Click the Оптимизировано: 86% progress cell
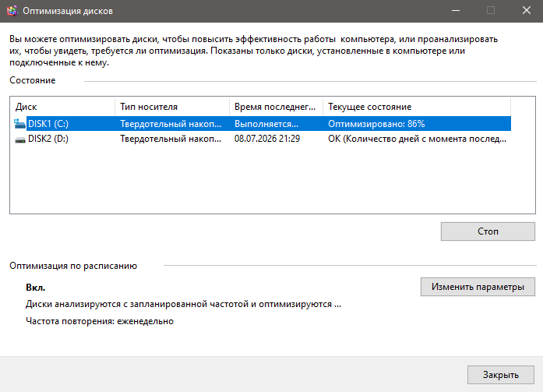 376,124
